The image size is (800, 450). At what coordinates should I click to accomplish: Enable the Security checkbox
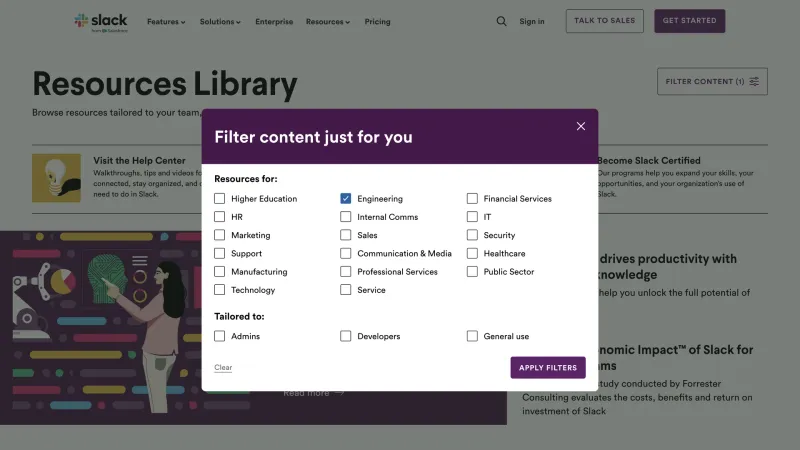pyautogui.click(x=472, y=235)
